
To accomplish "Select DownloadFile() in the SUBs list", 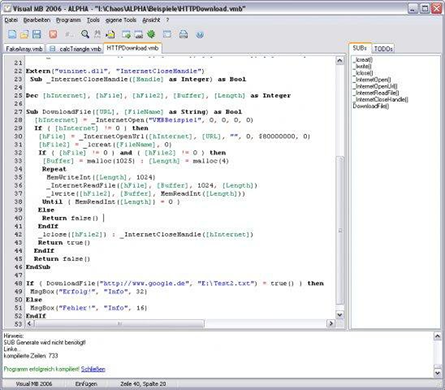I will [371, 106].
